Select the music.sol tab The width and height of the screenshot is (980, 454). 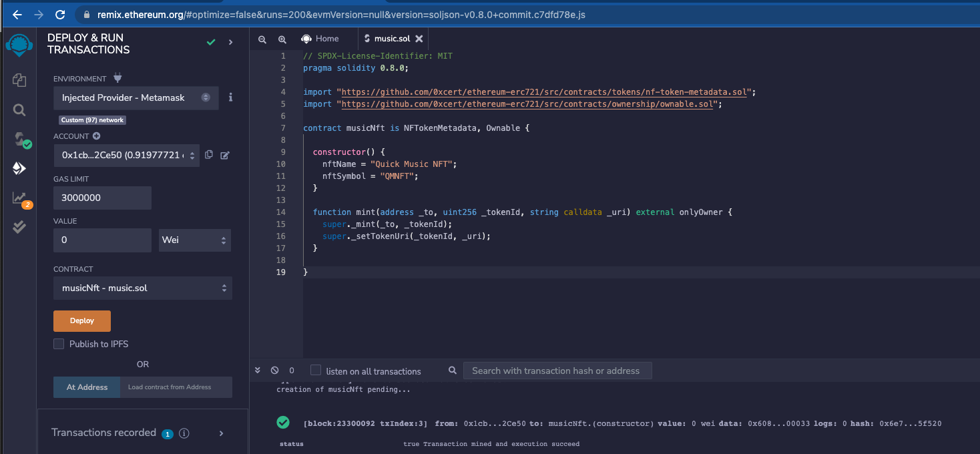[391, 39]
